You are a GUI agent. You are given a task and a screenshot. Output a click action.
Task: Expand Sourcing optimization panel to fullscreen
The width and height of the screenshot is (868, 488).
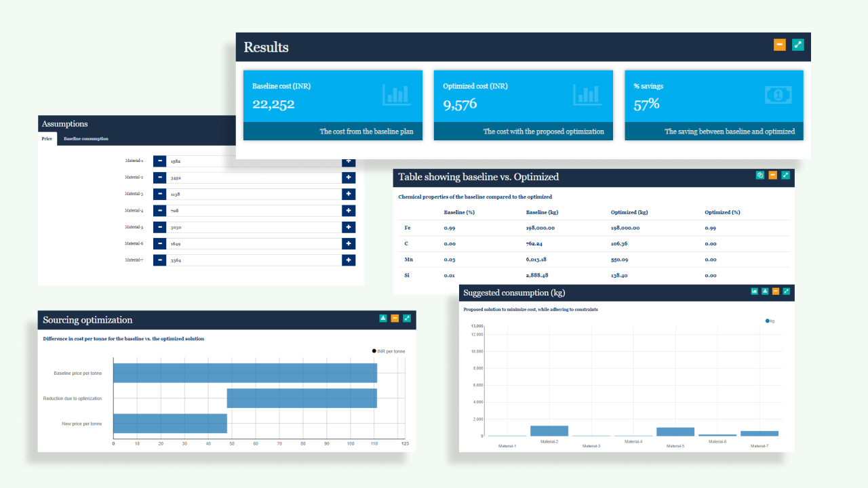tap(407, 318)
